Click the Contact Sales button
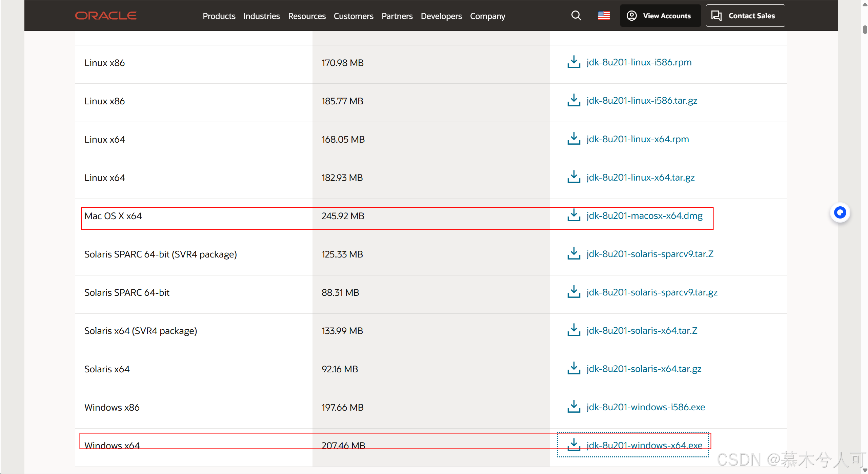Screen dimensions: 868x474 click(745, 16)
